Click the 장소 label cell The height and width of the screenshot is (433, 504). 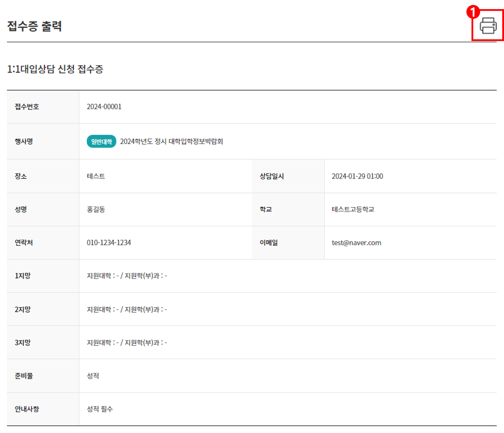[x=43, y=176]
